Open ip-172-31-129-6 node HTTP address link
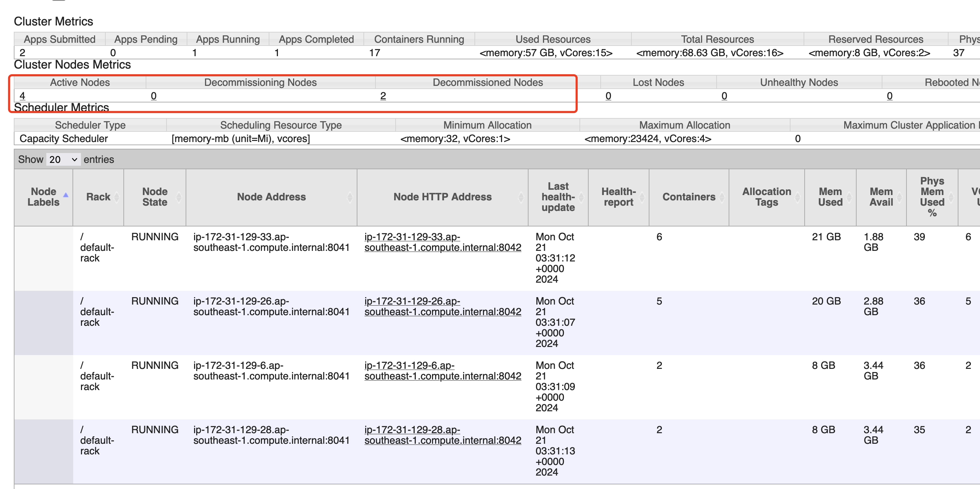This screenshot has width=980, height=489. 442,371
